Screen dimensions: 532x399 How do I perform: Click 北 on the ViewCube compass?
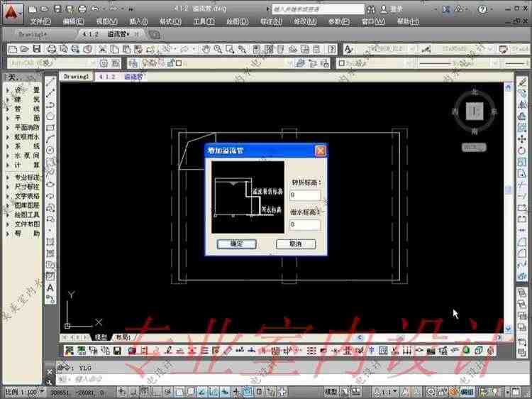pos(474,92)
